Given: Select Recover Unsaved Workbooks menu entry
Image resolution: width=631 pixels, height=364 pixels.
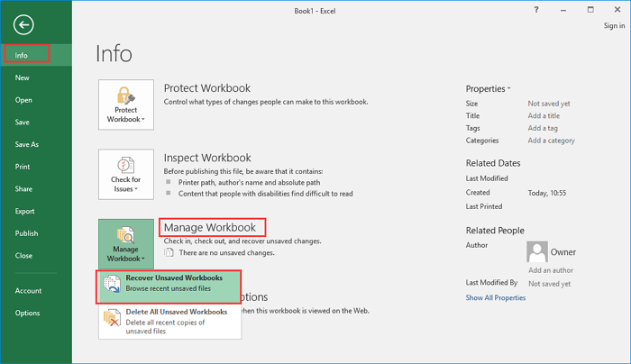Looking at the screenshot, I should (175, 285).
